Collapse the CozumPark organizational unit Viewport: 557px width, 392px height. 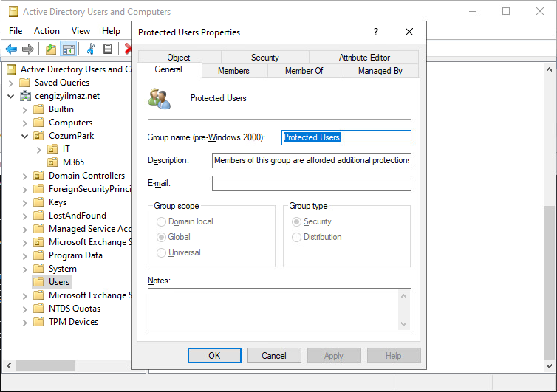pyautogui.click(x=24, y=136)
